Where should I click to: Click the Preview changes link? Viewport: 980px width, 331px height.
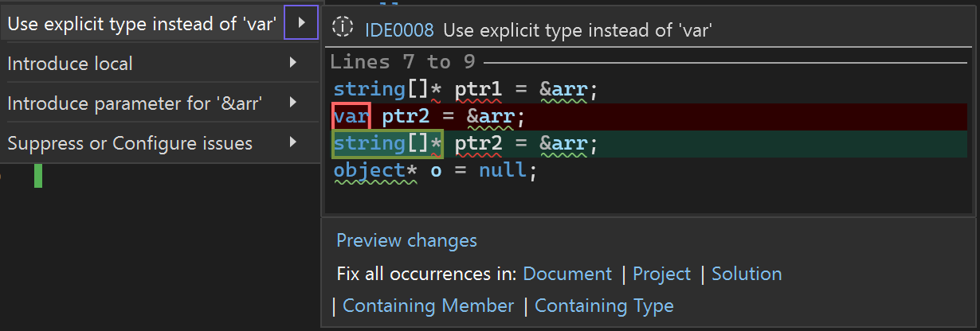[x=406, y=240]
